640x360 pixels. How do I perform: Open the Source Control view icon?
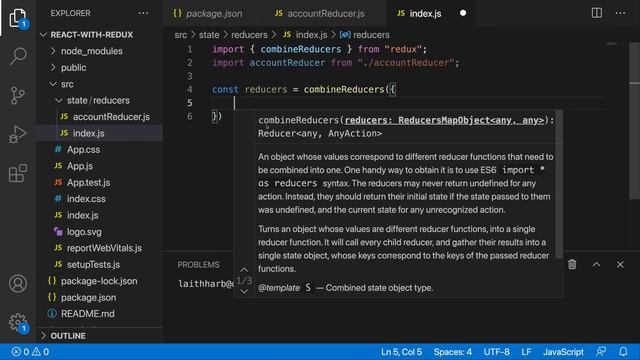(x=18, y=96)
